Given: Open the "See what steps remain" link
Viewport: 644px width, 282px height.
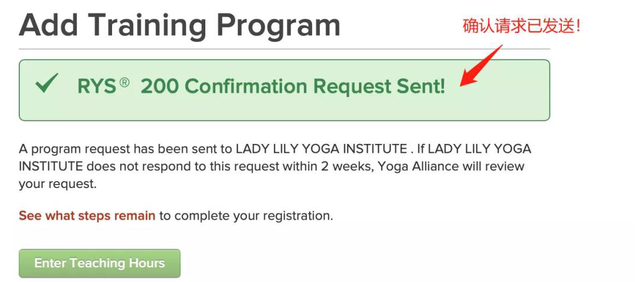Looking at the screenshot, I should pyautogui.click(x=87, y=216).
